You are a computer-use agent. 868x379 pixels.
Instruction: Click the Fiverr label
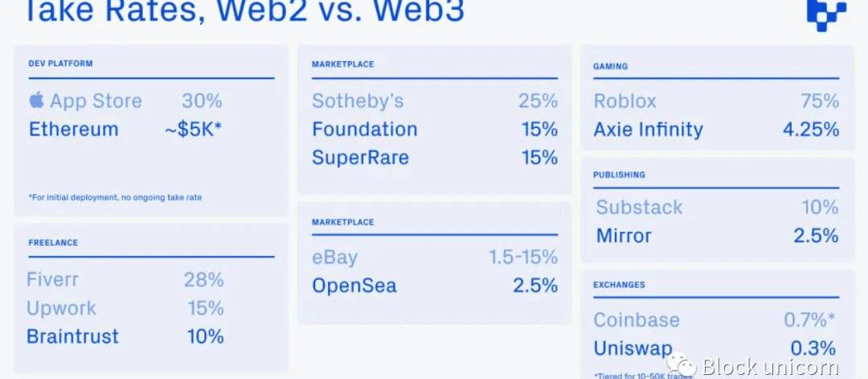pyautogui.click(x=52, y=280)
